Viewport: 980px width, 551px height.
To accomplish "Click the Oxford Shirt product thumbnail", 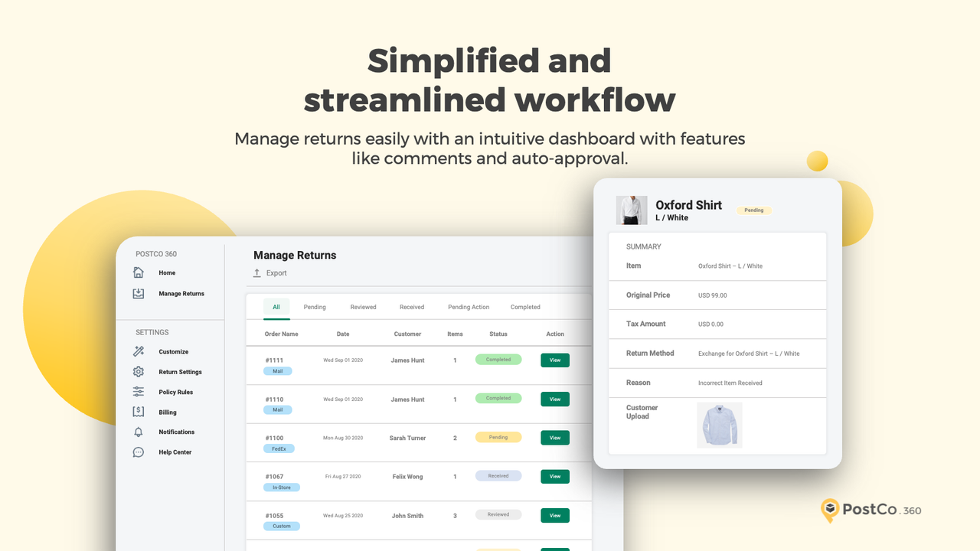I will 632,210.
